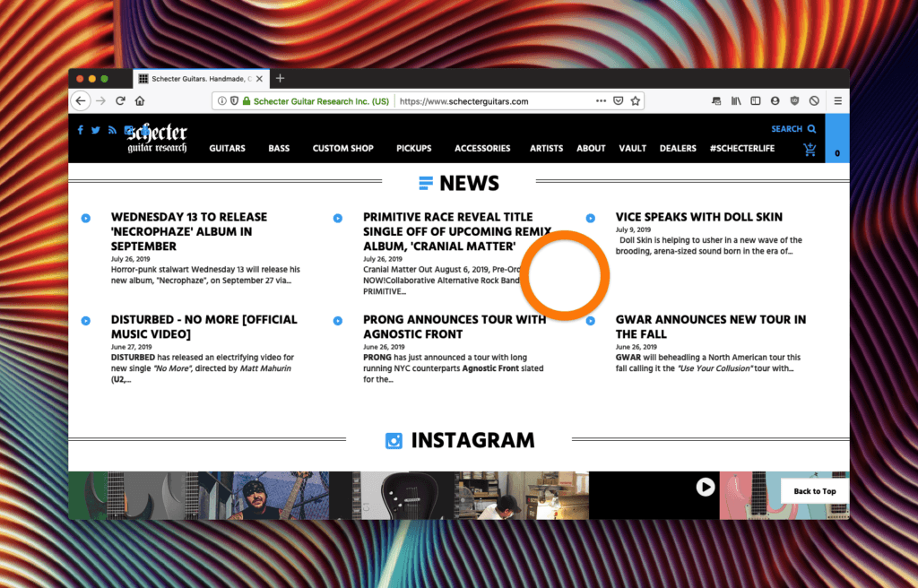Click the NEWS section heading

click(x=469, y=184)
